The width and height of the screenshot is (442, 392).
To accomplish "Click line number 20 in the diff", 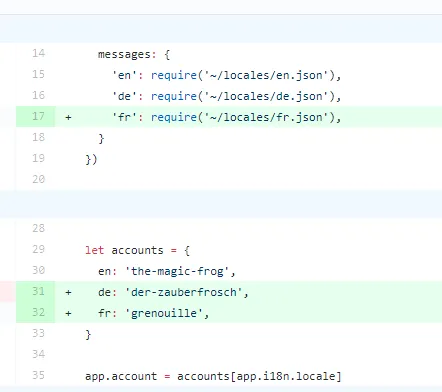I will pyautogui.click(x=38, y=179).
